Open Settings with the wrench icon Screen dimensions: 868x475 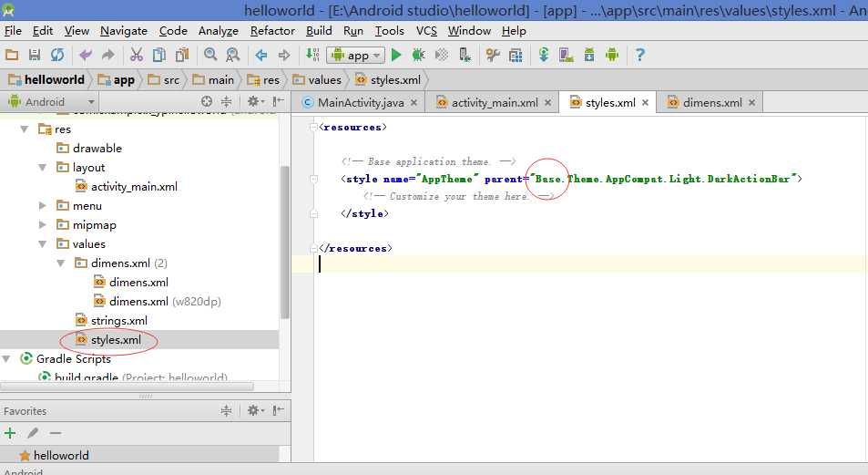492,55
